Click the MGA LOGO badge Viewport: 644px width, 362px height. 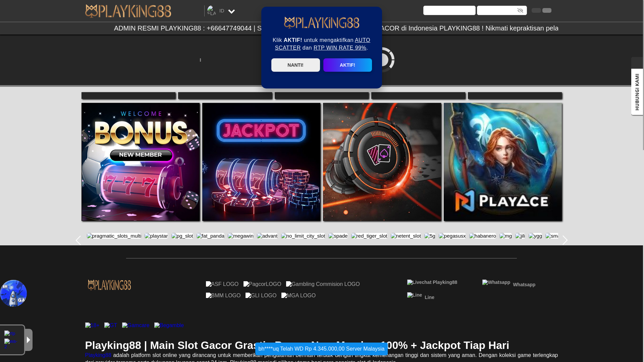299,296
